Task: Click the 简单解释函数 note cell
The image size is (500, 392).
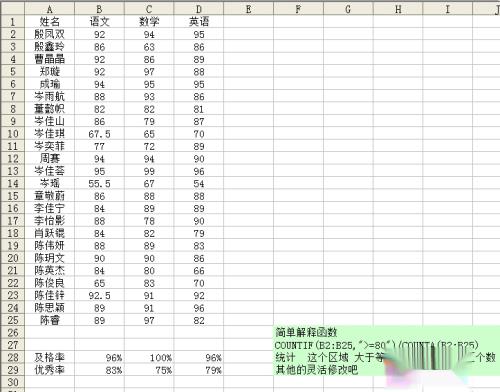Action: pyautogui.click(x=306, y=332)
